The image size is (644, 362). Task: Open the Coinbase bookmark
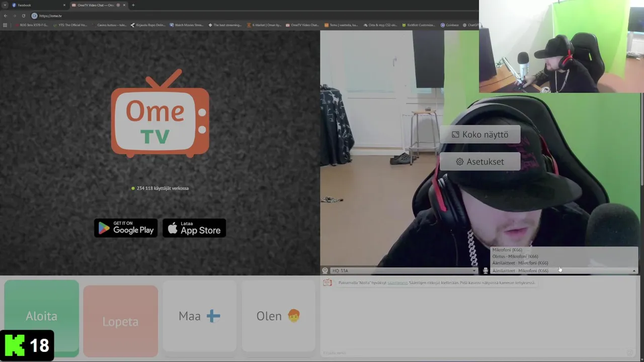coord(450,25)
